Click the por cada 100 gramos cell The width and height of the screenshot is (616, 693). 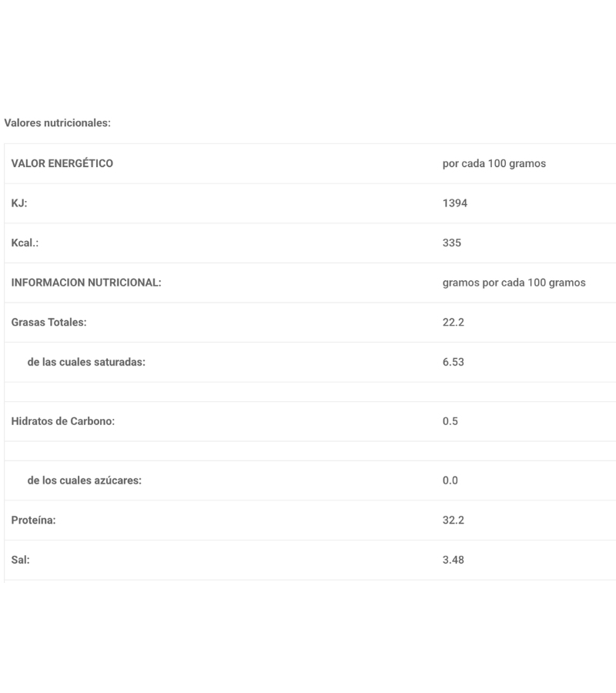[494, 163]
